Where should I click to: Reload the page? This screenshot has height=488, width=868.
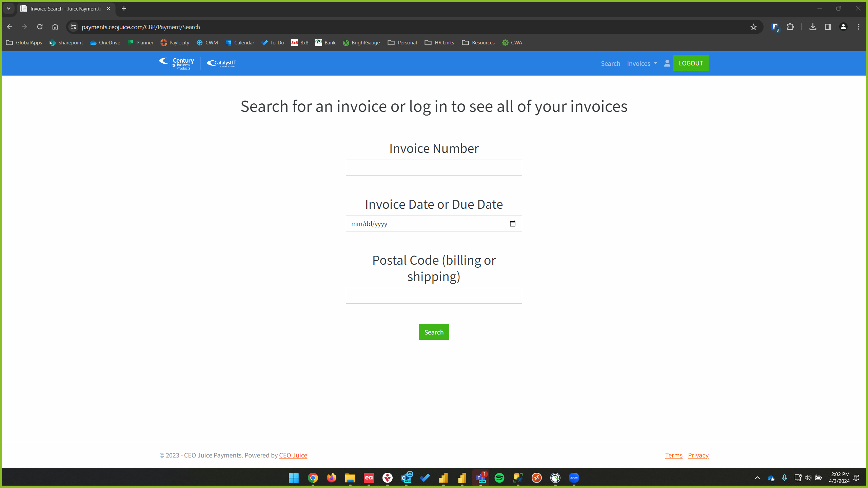40,27
